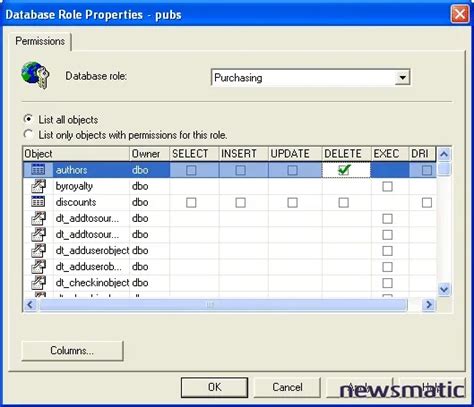The height and width of the screenshot is (407, 474).
Task: Select List only objects with permissions option
Action: (x=29, y=134)
